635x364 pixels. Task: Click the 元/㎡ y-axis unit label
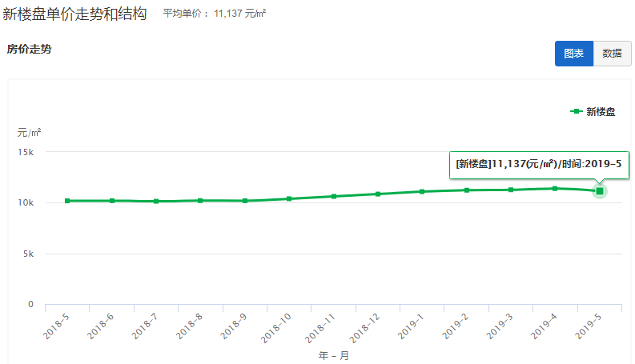pos(29,133)
